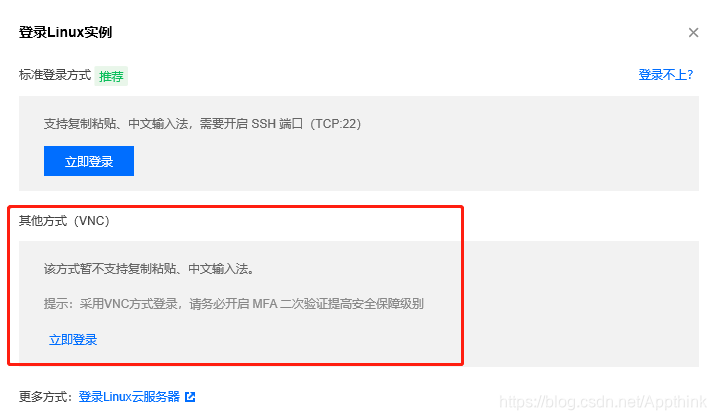Click the 该方式暂不支持复制粘贴 notice text
Viewport: 716px width, 420px height.
pyautogui.click(x=149, y=269)
